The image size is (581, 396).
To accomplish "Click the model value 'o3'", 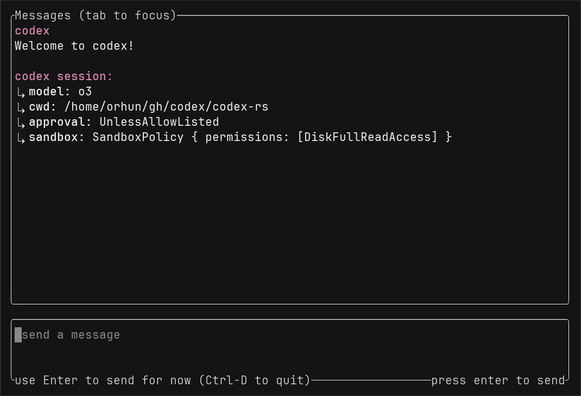I will pyautogui.click(x=85, y=91).
